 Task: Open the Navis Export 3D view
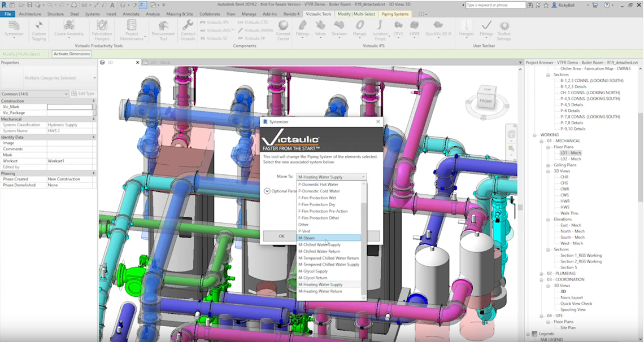pyautogui.click(x=571, y=297)
